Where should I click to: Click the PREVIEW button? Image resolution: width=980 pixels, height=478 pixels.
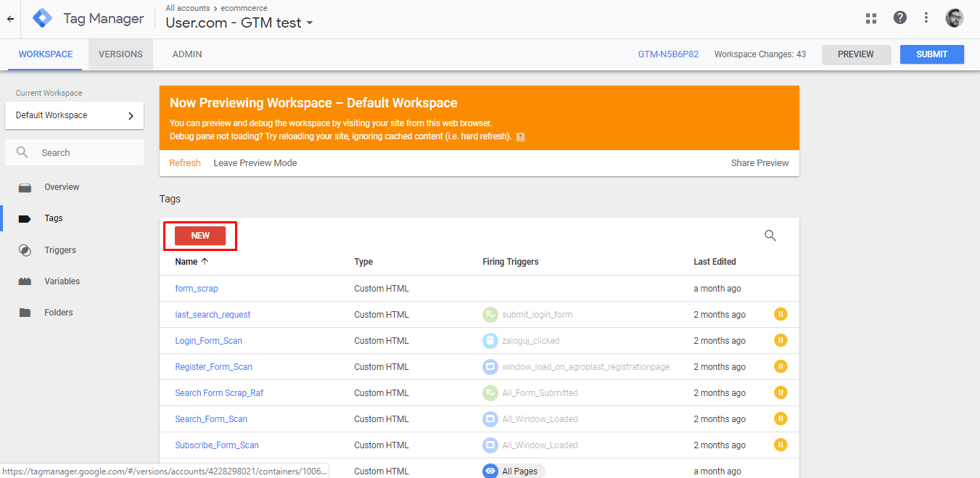tap(856, 54)
